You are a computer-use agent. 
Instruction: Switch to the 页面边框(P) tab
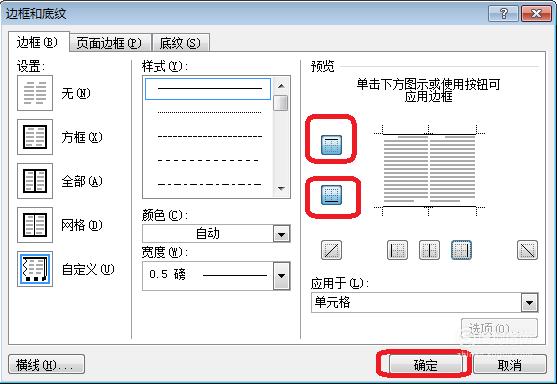(110, 43)
